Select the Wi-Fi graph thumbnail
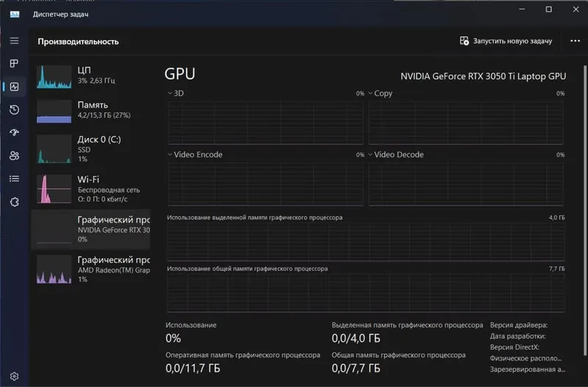 click(54, 189)
